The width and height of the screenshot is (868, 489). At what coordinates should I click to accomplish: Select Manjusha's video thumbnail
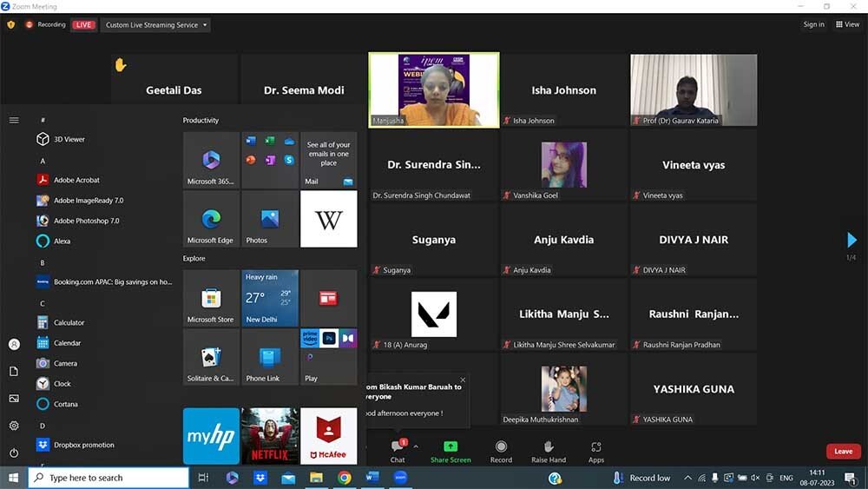point(434,90)
